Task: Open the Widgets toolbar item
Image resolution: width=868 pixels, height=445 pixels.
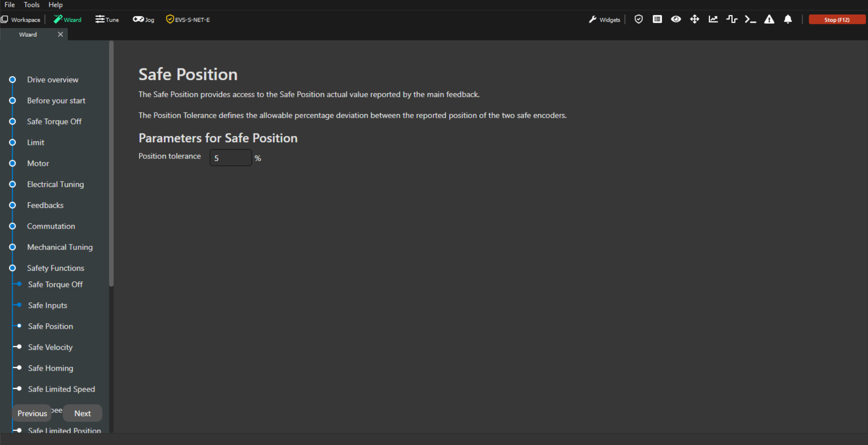Action: click(605, 19)
